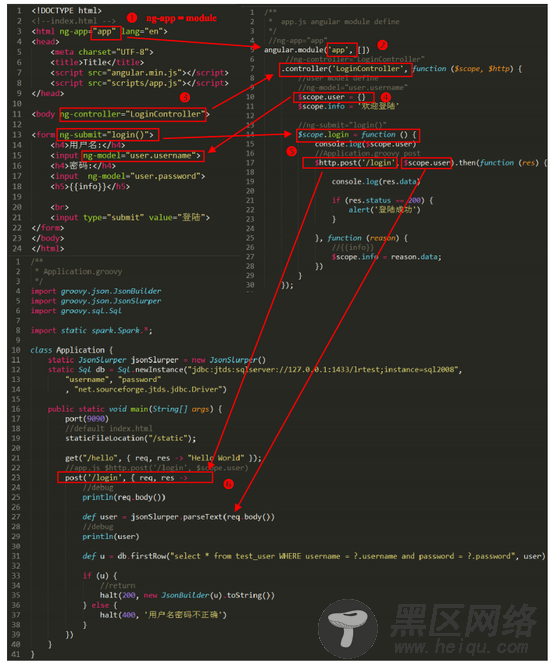Click the "} else {" line

point(100,605)
